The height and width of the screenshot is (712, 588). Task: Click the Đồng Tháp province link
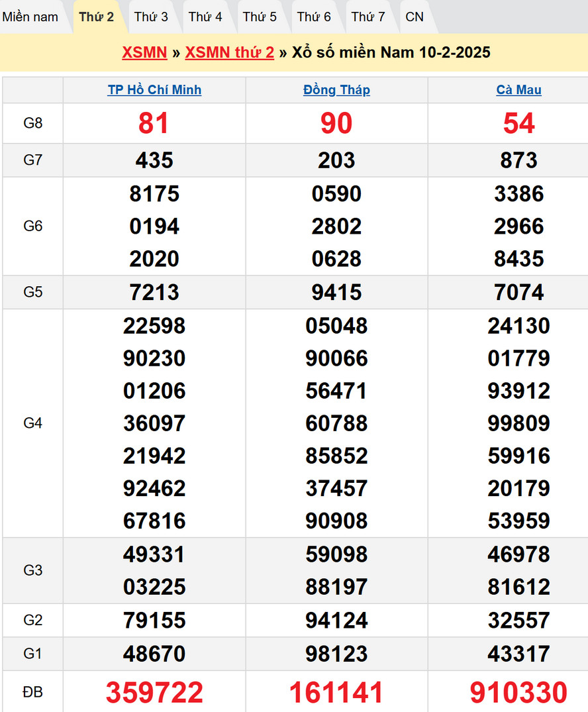click(x=336, y=90)
